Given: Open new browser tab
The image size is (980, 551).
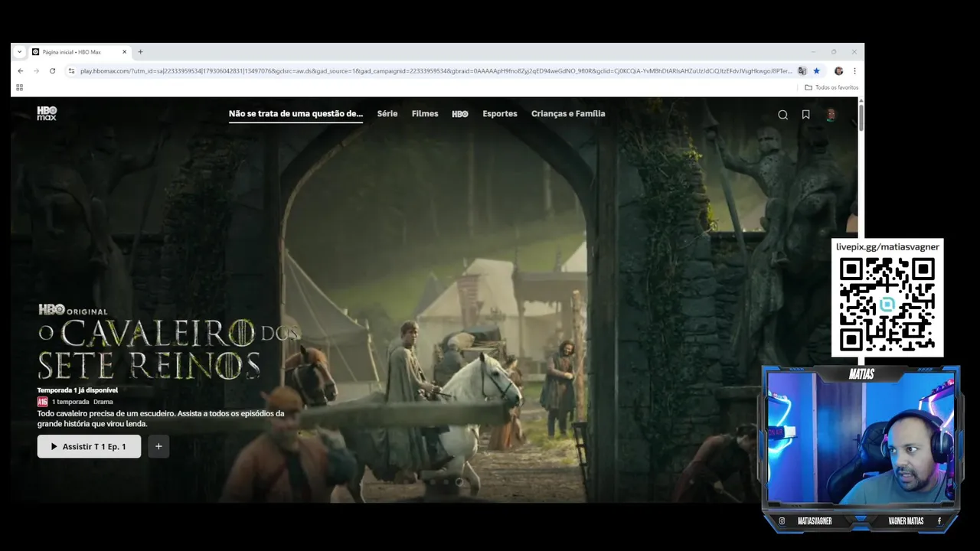Looking at the screenshot, I should click(140, 52).
